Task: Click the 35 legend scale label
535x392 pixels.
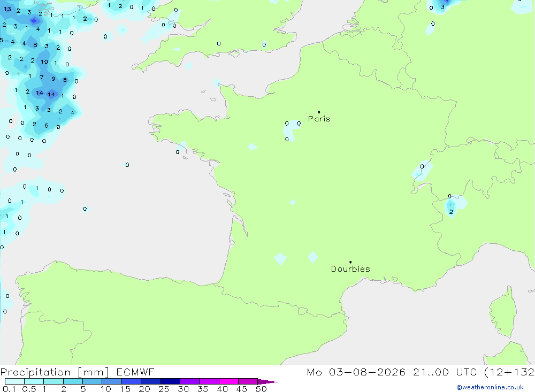Action: click(x=203, y=389)
